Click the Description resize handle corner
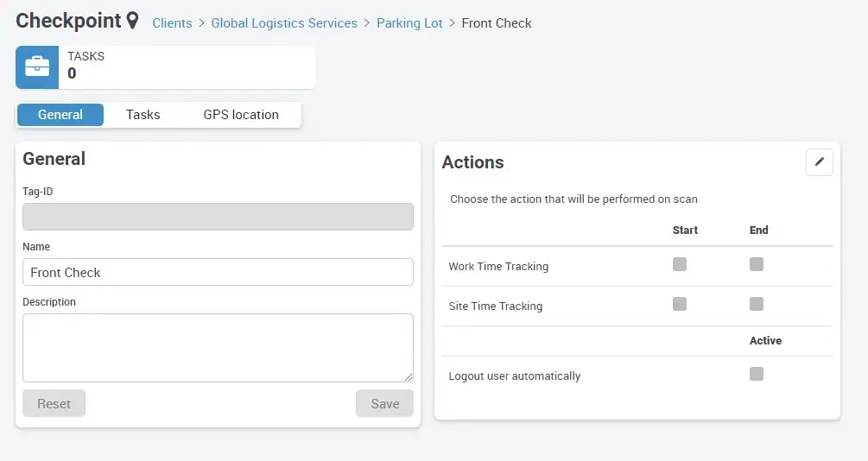868x461 pixels. click(409, 377)
